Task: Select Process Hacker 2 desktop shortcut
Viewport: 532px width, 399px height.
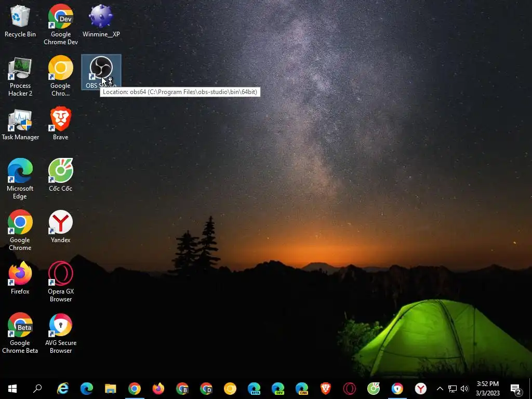Action: [20, 77]
